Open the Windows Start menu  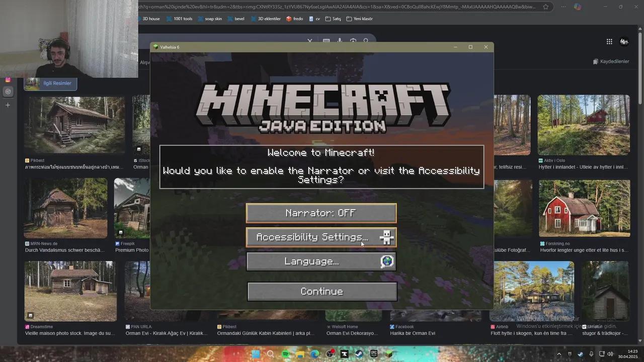click(256, 354)
